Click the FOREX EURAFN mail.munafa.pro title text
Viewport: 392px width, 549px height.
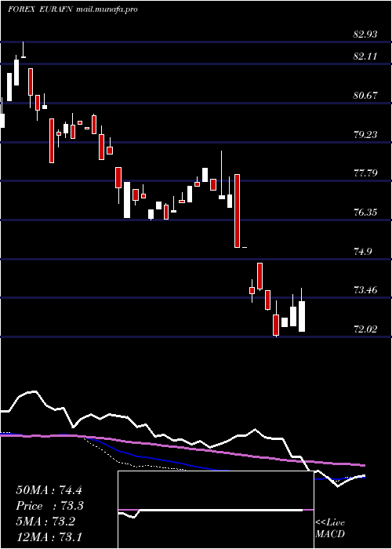click(72, 9)
